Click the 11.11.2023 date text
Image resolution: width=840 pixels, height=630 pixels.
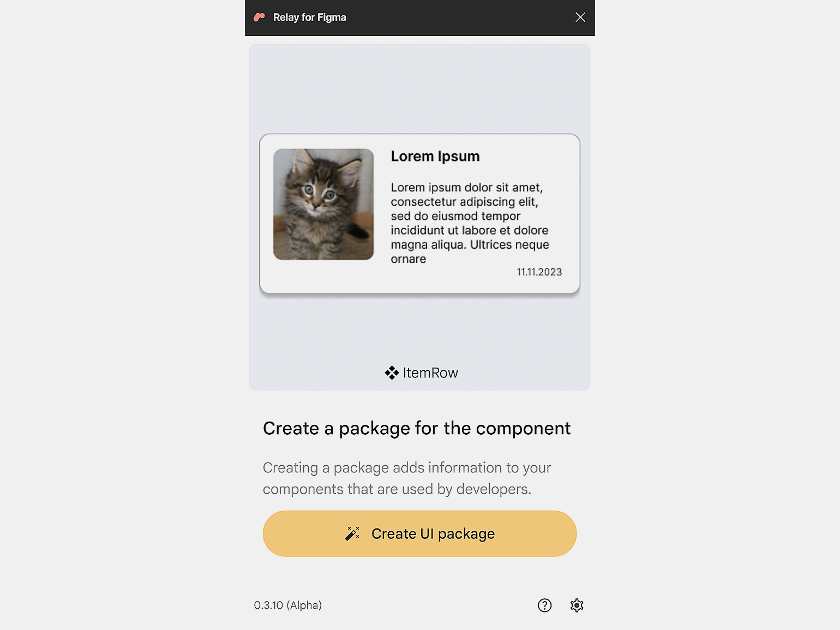(x=539, y=272)
